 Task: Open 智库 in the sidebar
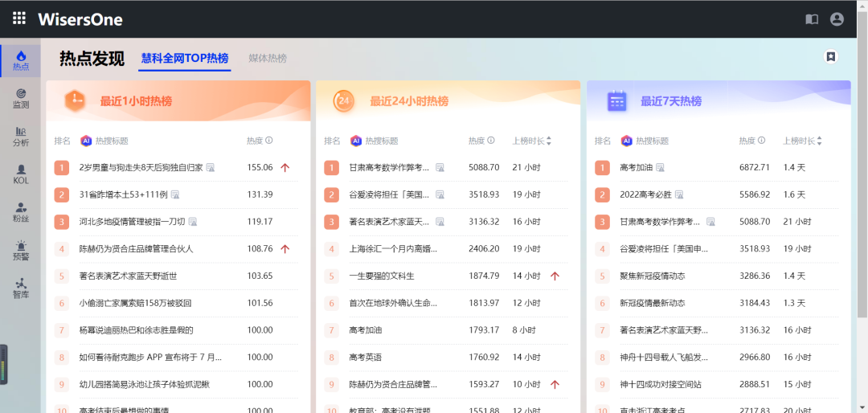(21, 288)
